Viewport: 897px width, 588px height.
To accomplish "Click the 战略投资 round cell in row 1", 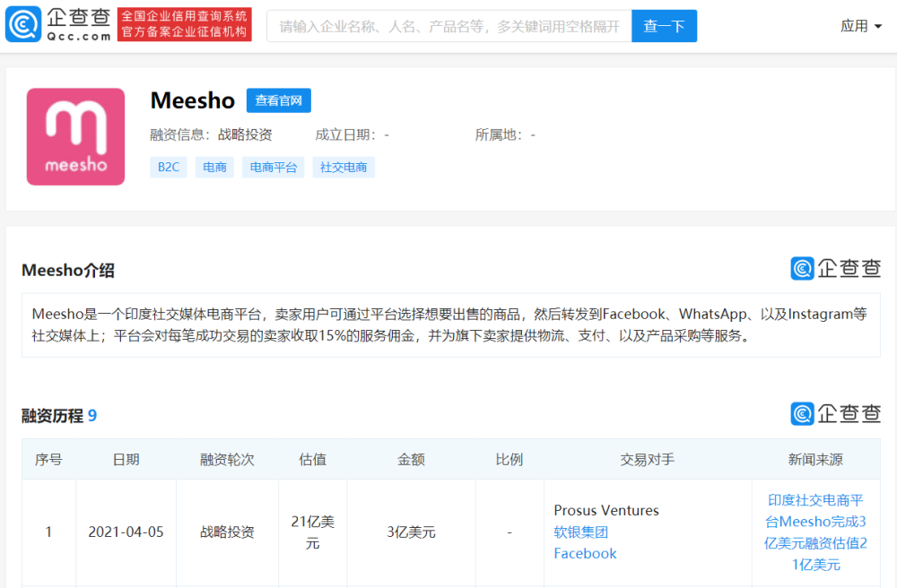I will click(227, 532).
